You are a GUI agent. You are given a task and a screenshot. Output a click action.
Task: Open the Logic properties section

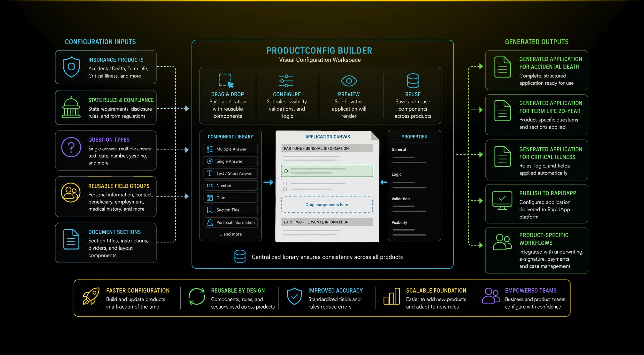tap(396, 174)
